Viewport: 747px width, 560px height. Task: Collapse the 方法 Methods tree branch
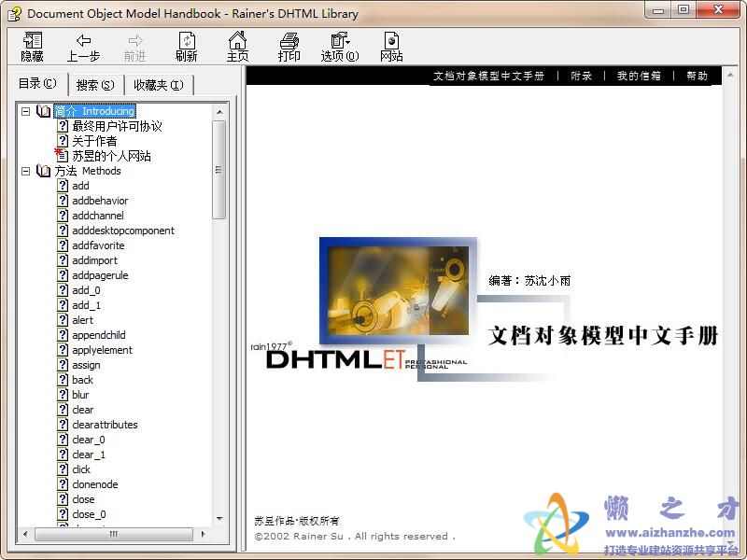tap(27, 171)
